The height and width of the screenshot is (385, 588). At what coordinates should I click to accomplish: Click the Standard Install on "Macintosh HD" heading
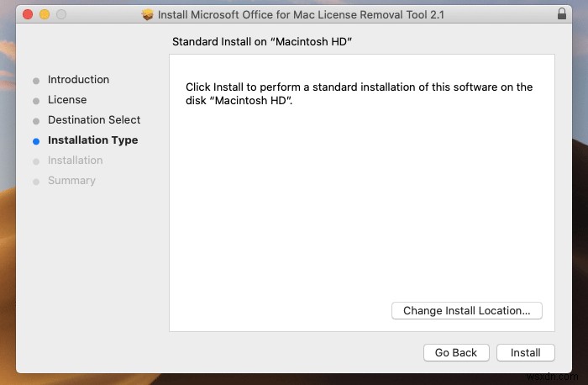click(x=262, y=42)
